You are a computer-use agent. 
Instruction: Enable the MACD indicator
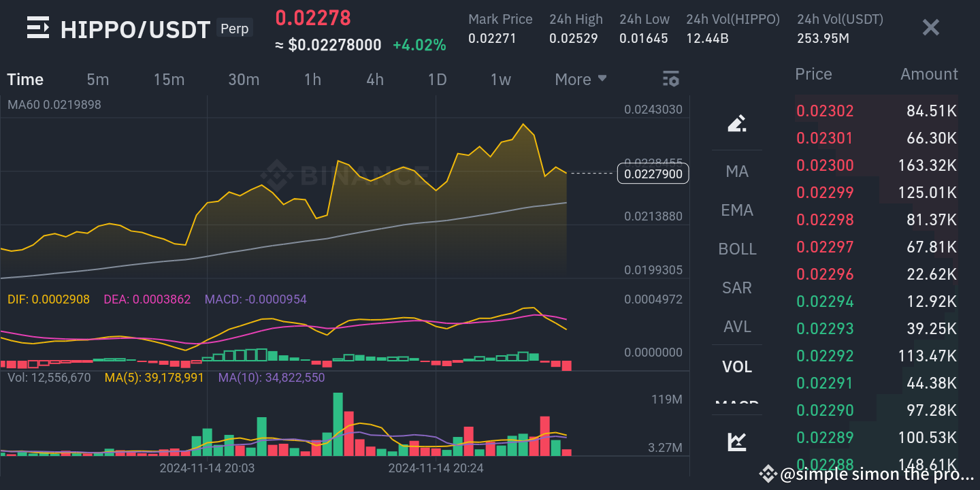coord(737,405)
